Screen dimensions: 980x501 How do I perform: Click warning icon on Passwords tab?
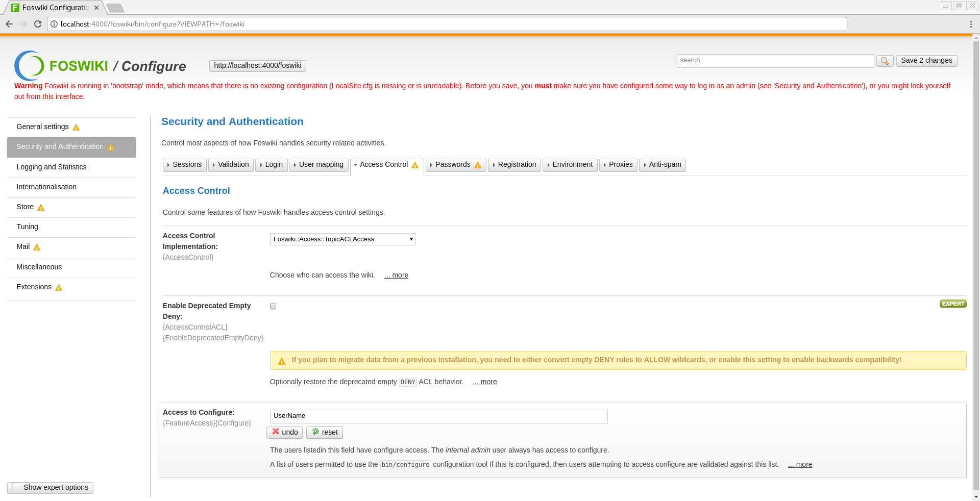coord(478,165)
